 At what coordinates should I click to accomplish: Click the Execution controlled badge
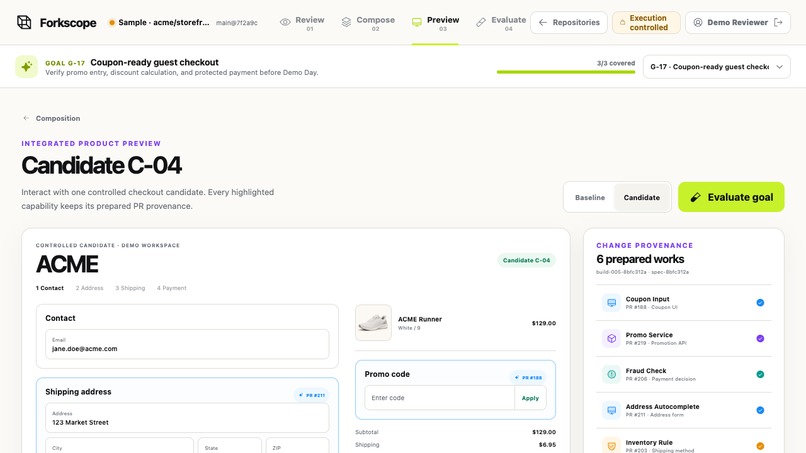click(646, 23)
